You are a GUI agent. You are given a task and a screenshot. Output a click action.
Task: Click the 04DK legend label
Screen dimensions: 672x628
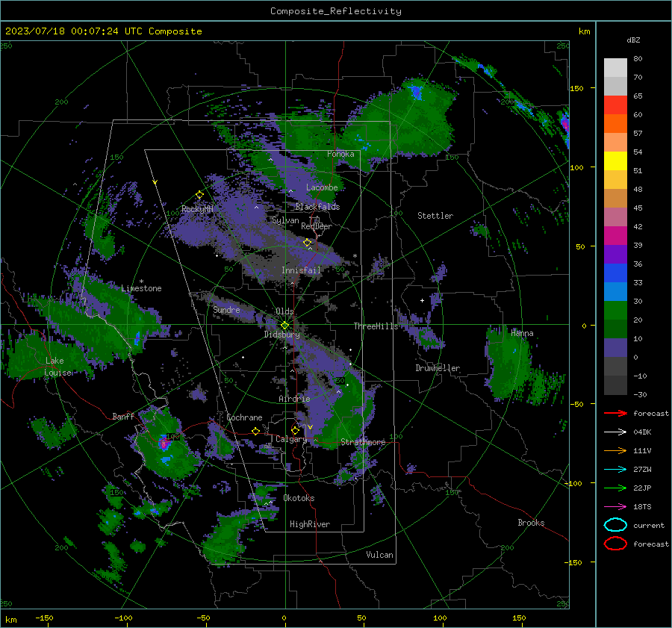[642, 432]
